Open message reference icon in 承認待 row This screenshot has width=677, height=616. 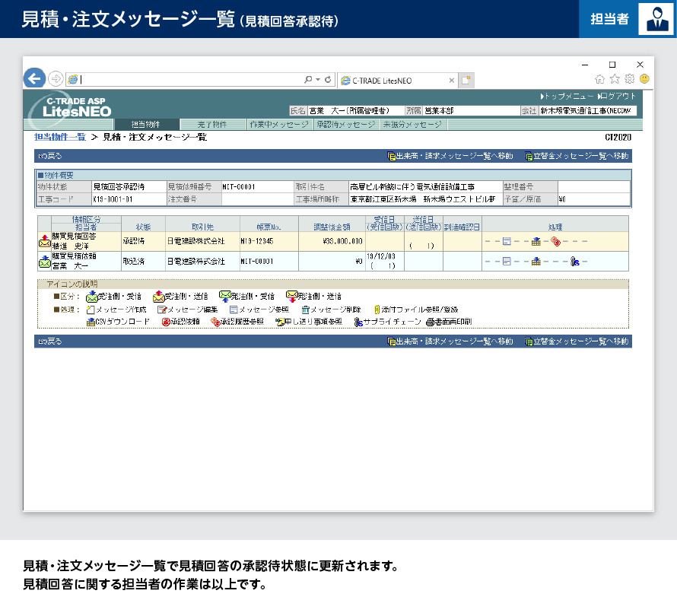coord(507,241)
